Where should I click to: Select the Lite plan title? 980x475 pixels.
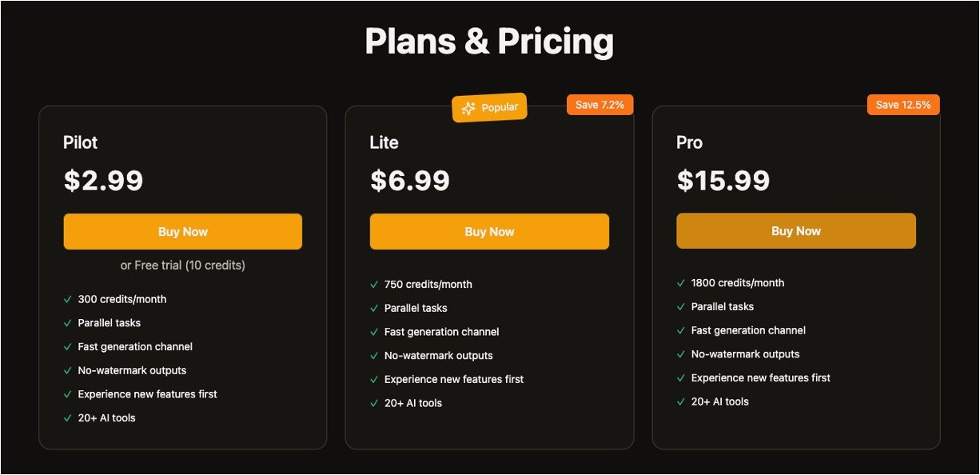coord(384,142)
